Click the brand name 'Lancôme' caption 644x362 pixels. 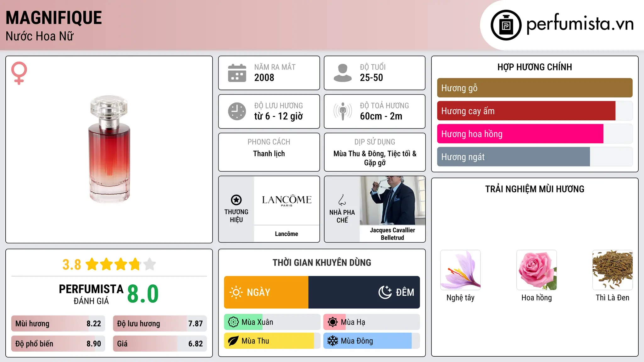click(286, 234)
